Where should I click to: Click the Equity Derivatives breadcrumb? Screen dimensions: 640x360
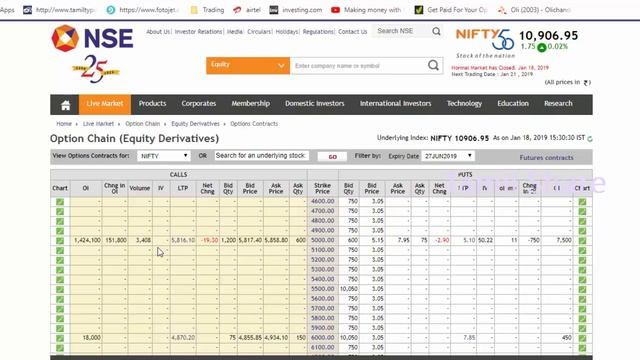[195, 124]
